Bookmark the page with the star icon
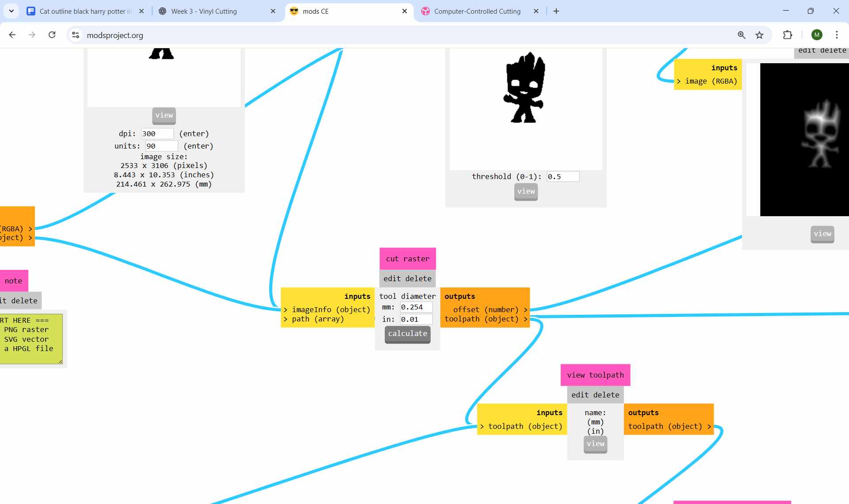 click(x=760, y=35)
